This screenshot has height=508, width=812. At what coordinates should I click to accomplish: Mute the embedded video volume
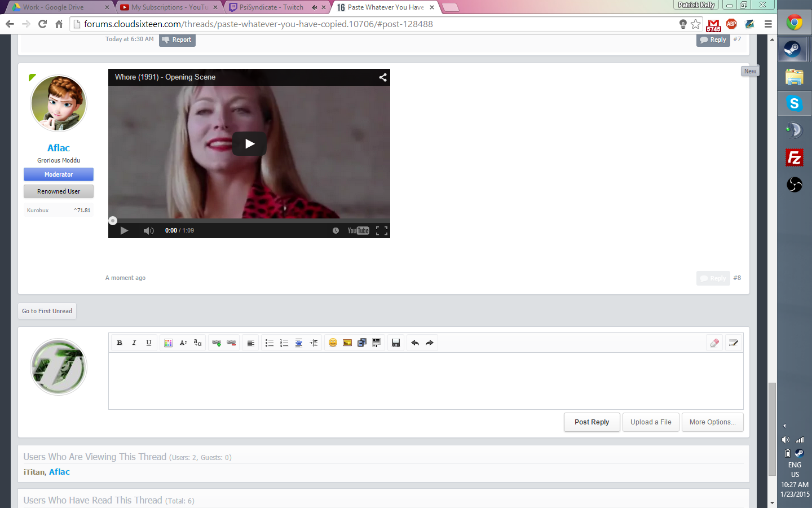coord(149,230)
